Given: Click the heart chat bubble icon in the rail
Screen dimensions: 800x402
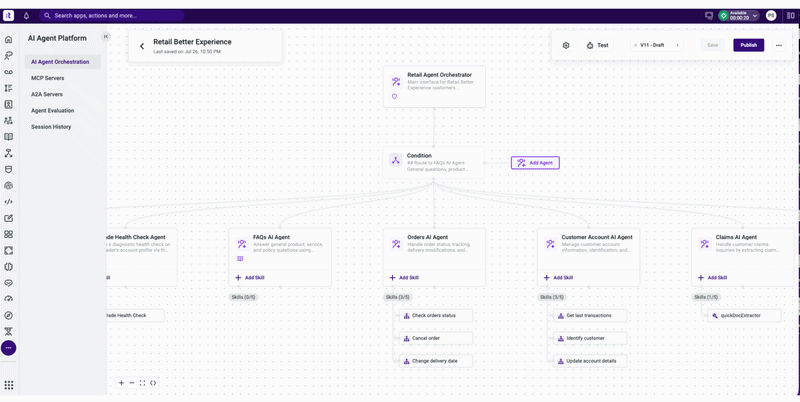Looking at the screenshot, I should [x=8, y=283].
